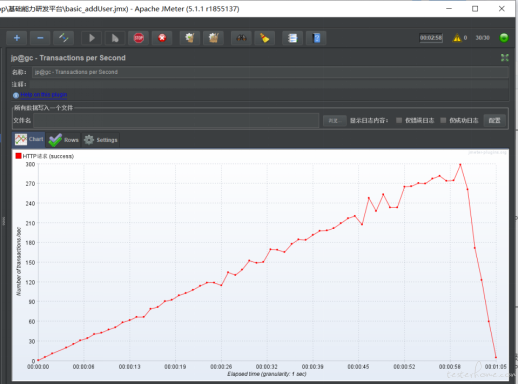Click the elapsed time 00:02:58 display
This screenshot has width=518, height=385.
coord(431,38)
